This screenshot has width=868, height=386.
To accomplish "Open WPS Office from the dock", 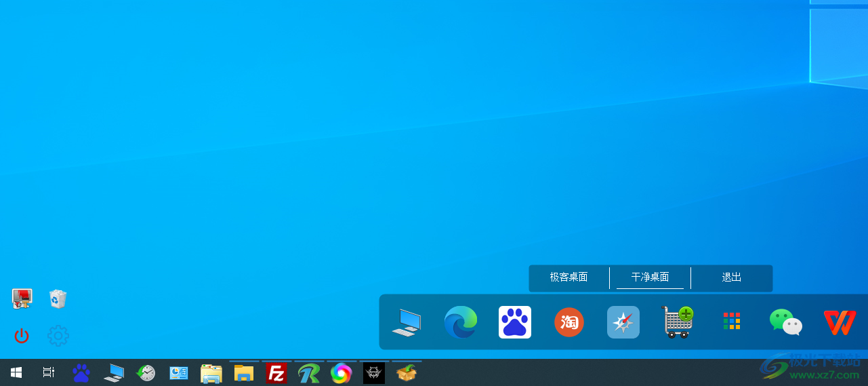I will 840,322.
